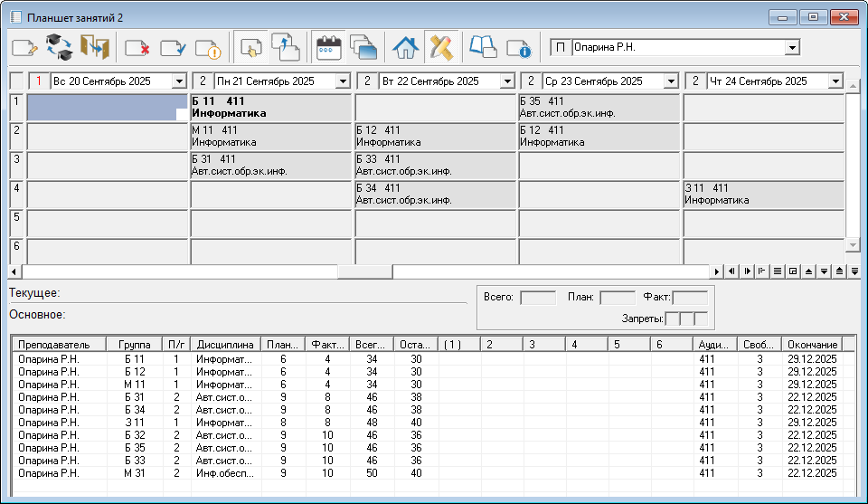This screenshot has height=504, width=868.
Task: Click the Преподаватель column header
Action: pos(54,345)
